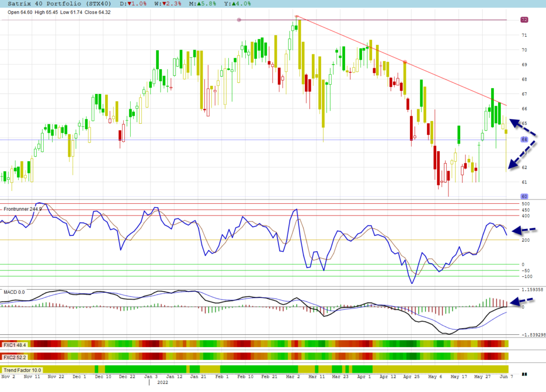Click the Nov 2 date label

point(9,377)
